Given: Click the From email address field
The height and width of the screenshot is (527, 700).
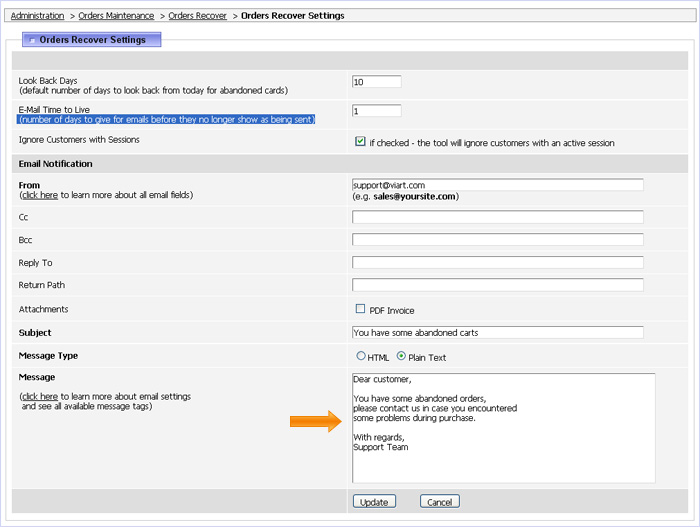Looking at the screenshot, I should pyautogui.click(x=498, y=185).
